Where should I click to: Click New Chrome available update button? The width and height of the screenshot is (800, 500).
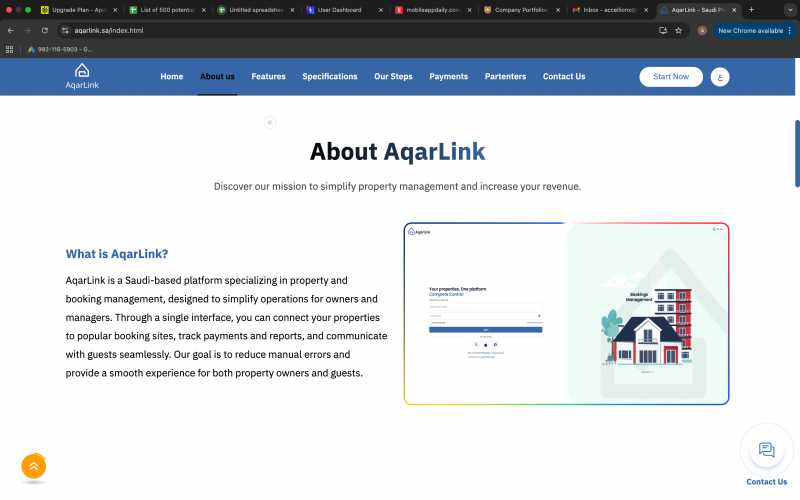pos(750,31)
